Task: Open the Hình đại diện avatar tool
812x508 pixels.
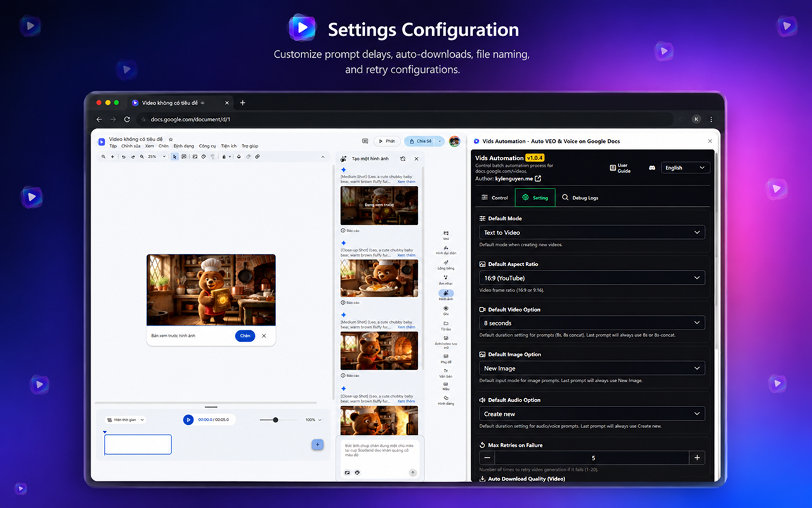Action: click(446, 250)
